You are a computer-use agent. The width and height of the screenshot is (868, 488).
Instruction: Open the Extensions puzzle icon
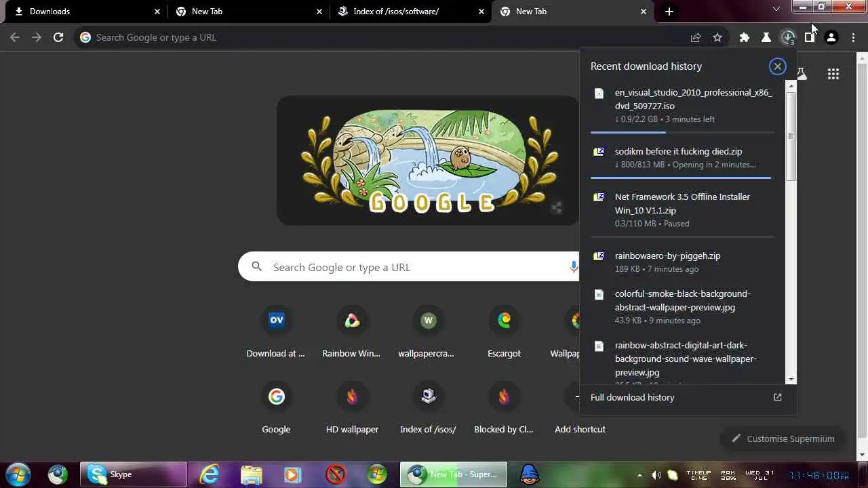pyautogui.click(x=745, y=37)
